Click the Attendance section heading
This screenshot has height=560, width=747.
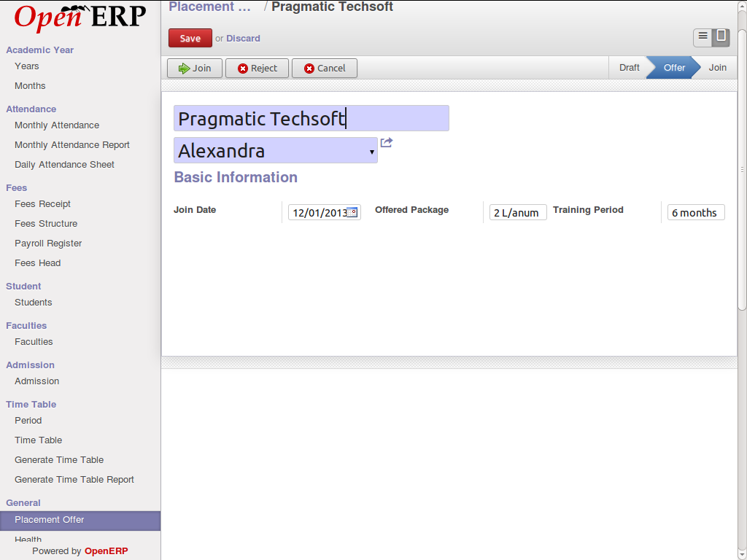(x=31, y=109)
